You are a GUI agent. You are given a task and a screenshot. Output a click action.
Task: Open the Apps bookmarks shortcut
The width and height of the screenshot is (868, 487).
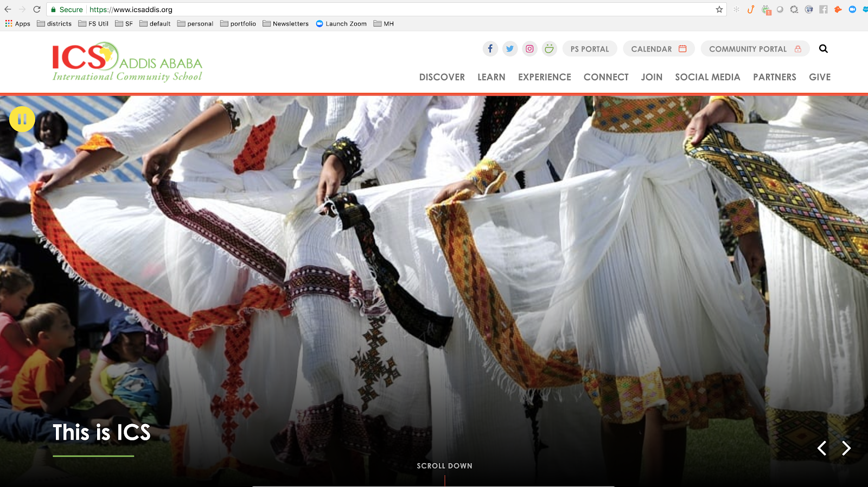pyautogui.click(x=17, y=23)
